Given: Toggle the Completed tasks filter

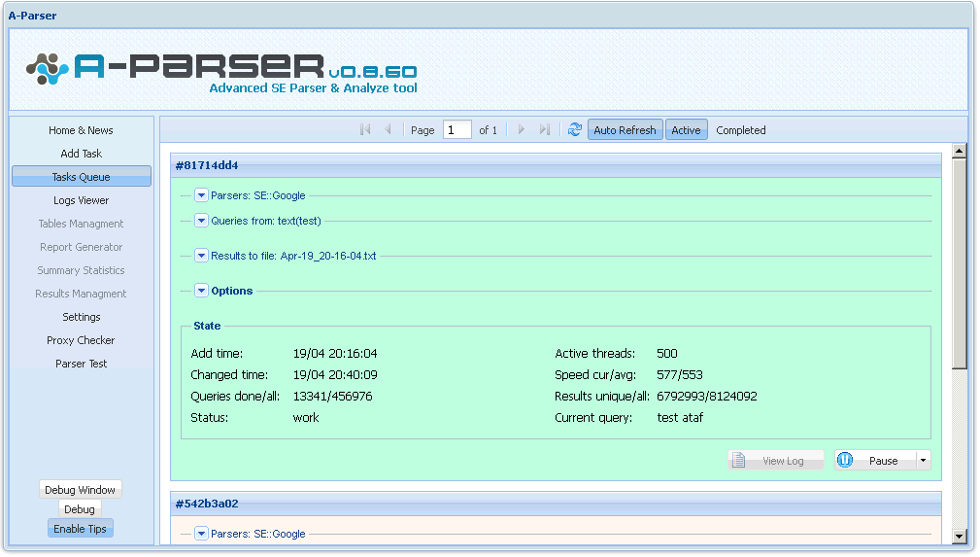Looking at the screenshot, I should point(741,129).
